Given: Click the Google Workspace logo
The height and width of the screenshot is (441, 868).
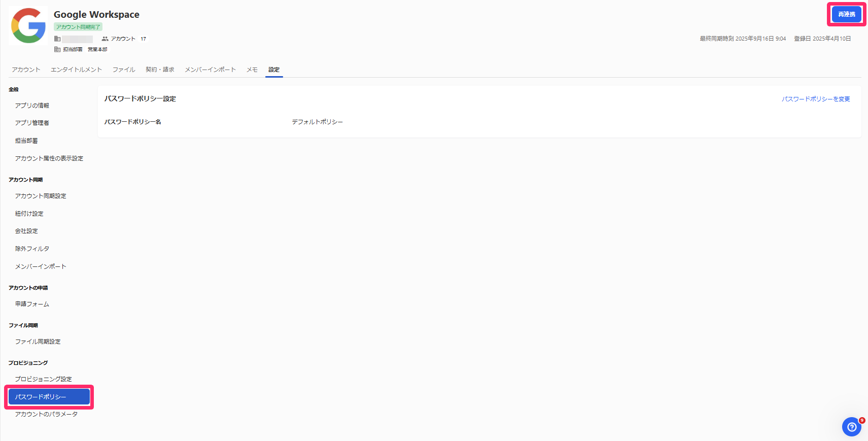Looking at the screenshot, I should click(28, 25).
